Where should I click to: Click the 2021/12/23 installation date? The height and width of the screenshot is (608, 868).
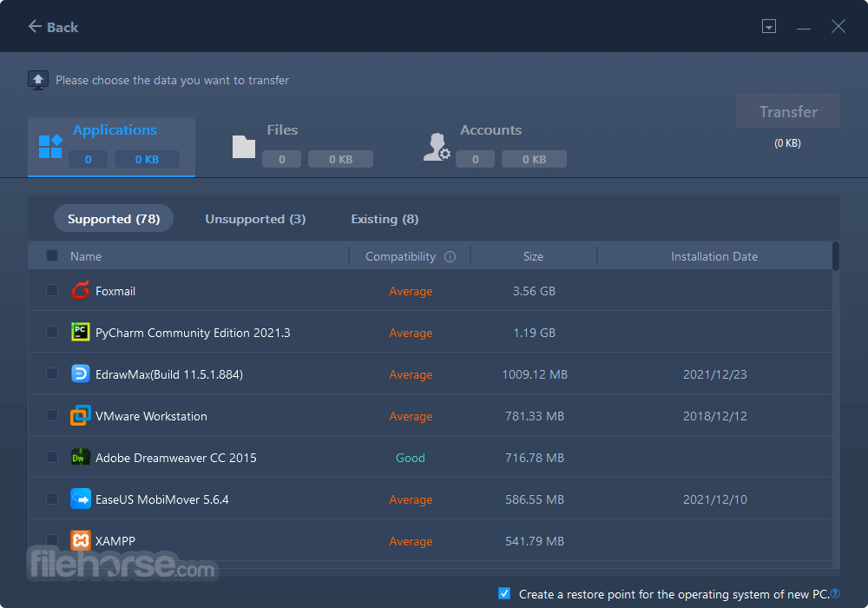714,374
